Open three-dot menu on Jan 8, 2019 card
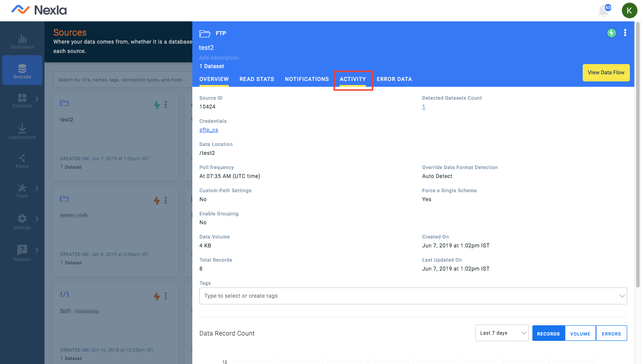 click(x=166, y=201)
